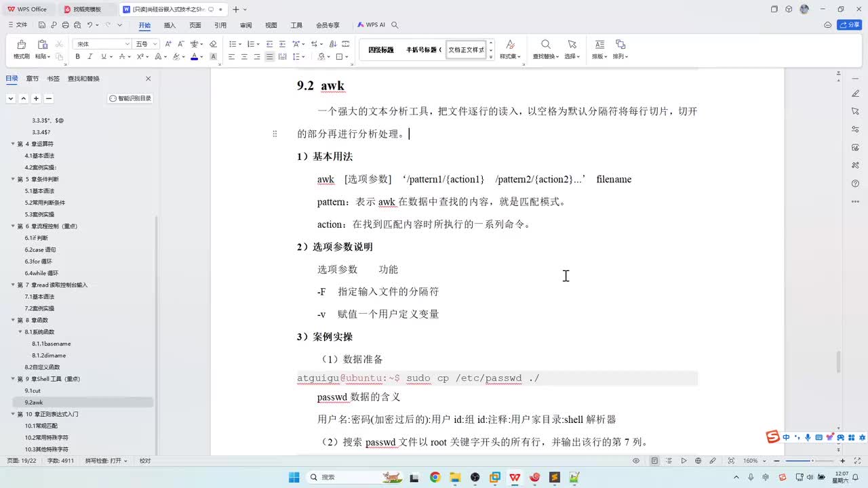Switch to the Review (审阅) ribbon tab

pos(245,25)
